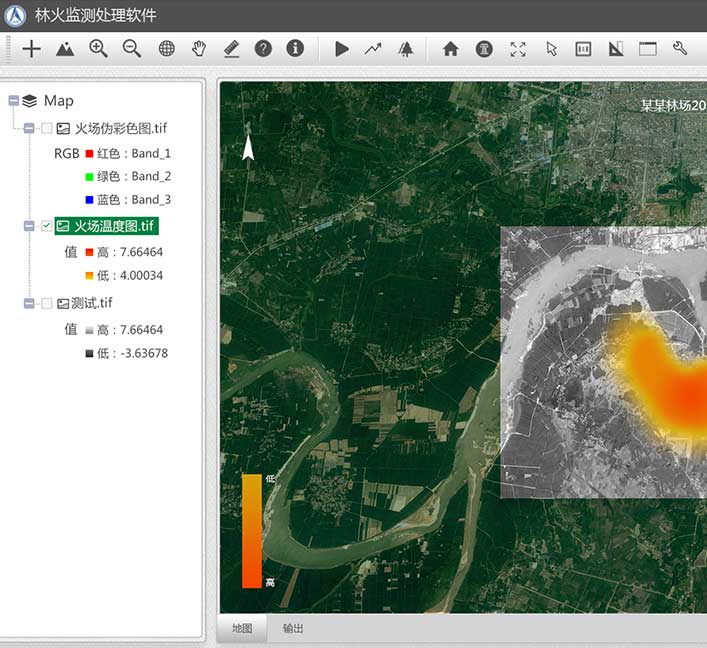
Task: Switch to the 输出 tab
Action: [293, 628]
